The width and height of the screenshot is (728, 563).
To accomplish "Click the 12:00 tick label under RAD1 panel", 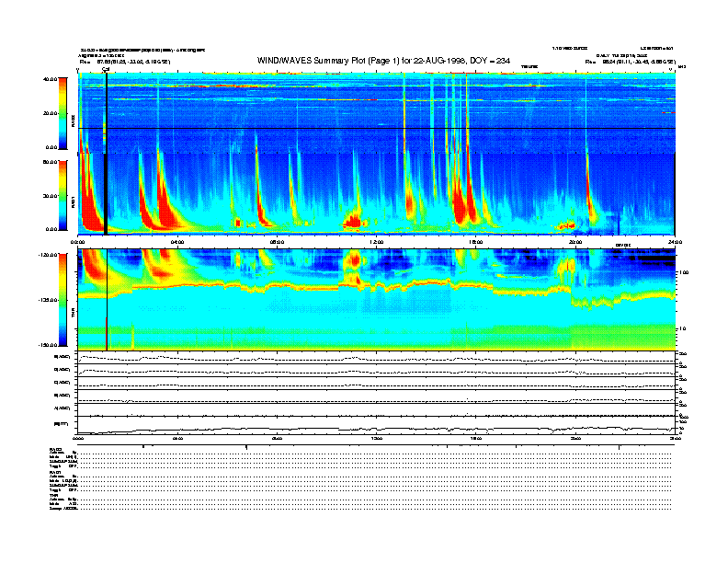I will (377, 242).
